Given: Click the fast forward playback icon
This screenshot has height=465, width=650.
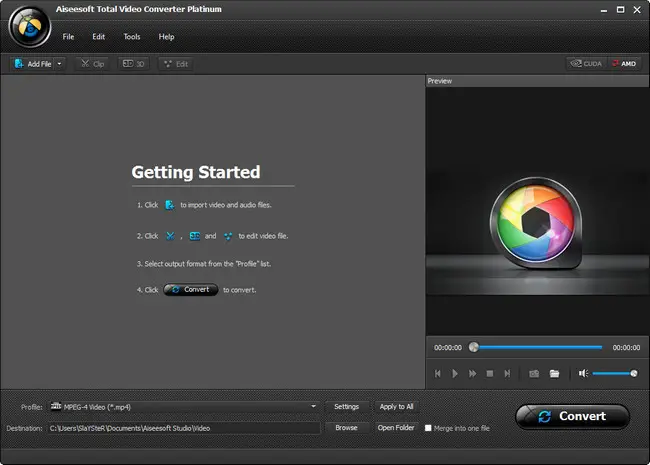Looking at the screenshot, I should 472,373.
